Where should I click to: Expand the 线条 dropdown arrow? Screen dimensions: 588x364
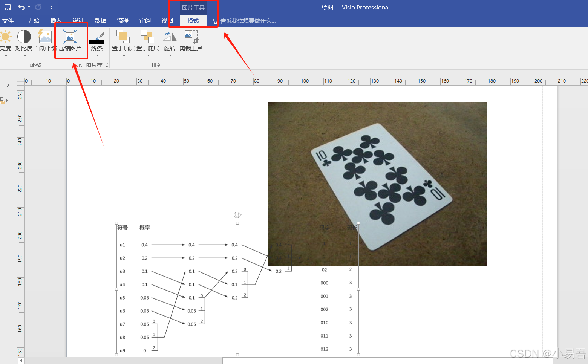[97, 56]
